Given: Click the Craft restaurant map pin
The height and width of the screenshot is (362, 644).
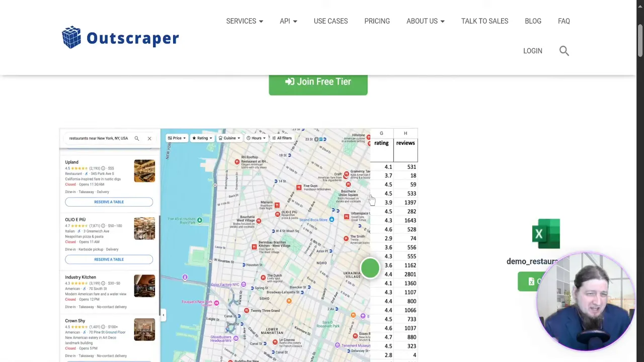Looking at the screenshot, I should (346, 174).
